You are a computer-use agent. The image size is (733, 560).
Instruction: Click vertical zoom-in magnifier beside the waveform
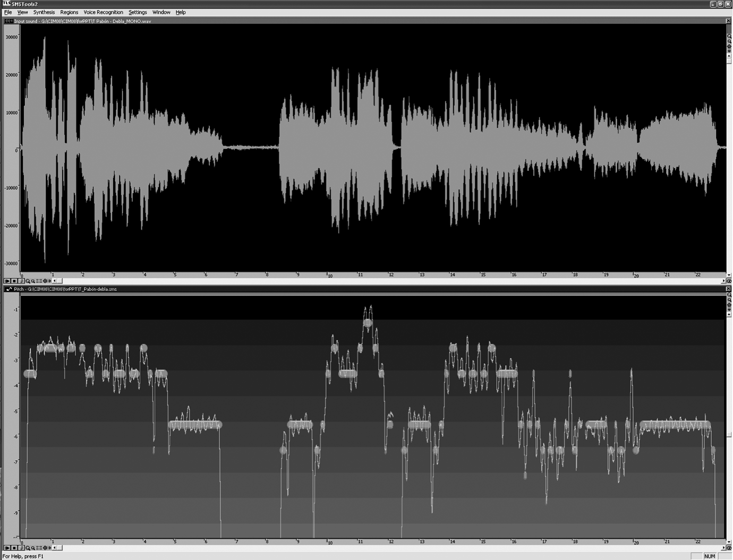point(729,36)
